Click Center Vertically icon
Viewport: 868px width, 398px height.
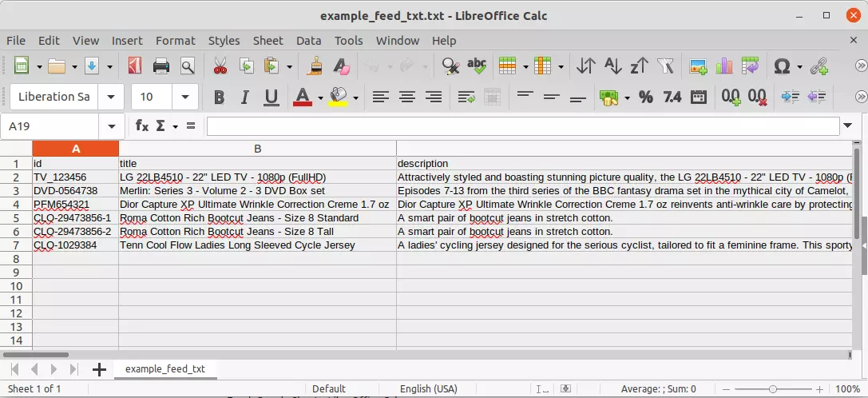point(551,97)
